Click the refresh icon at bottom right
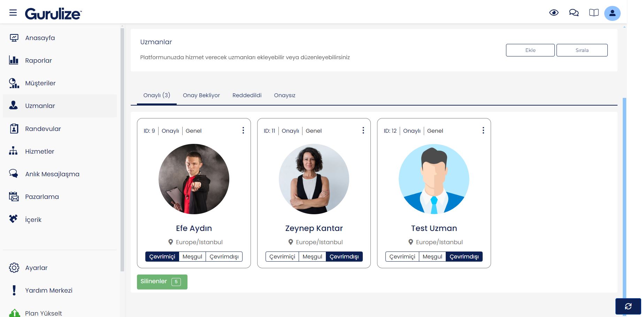 pos(628,306)
